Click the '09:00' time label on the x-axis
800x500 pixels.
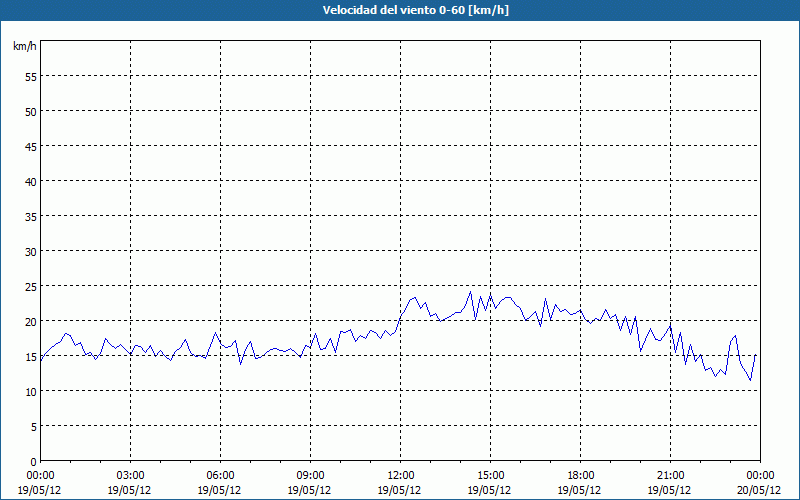pos(310,476)
